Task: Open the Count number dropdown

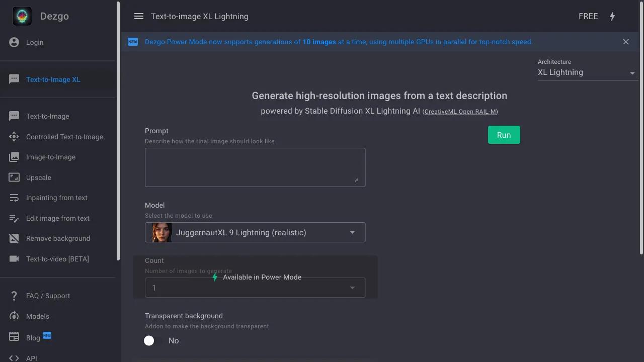Action: click(x=255, y=288)
